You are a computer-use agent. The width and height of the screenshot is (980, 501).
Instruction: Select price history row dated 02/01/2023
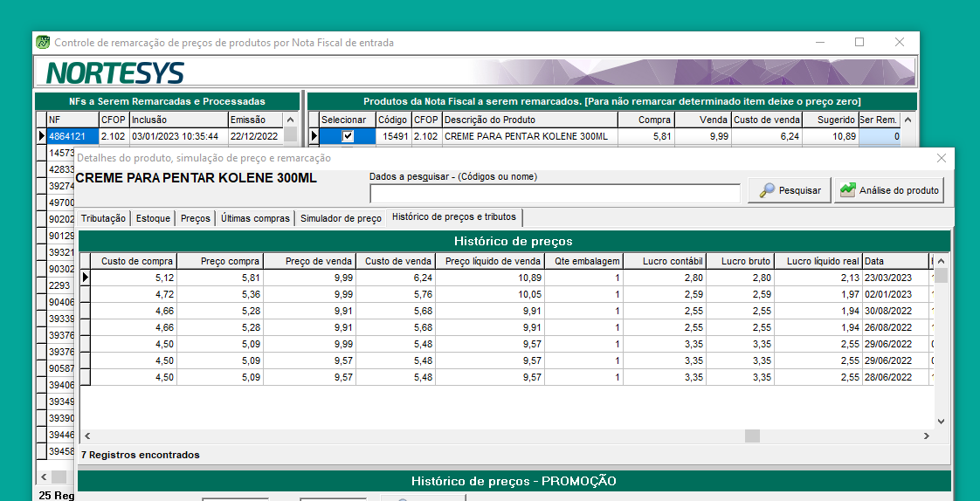[x=507, y=294]
